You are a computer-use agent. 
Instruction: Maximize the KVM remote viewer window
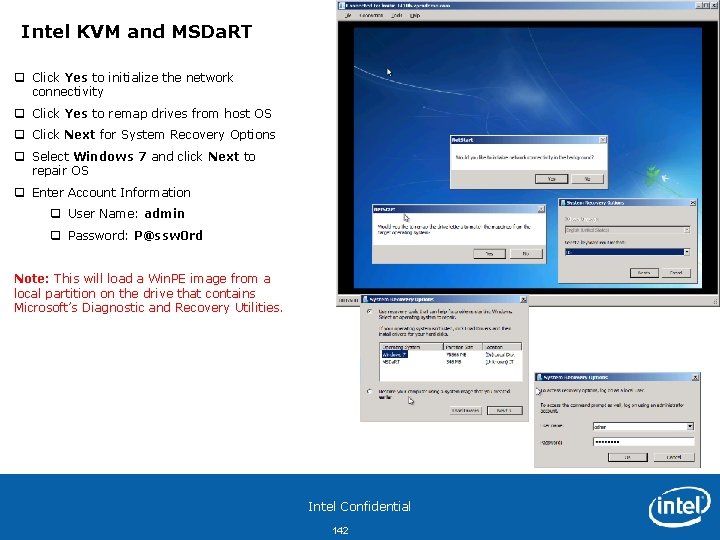706,6
